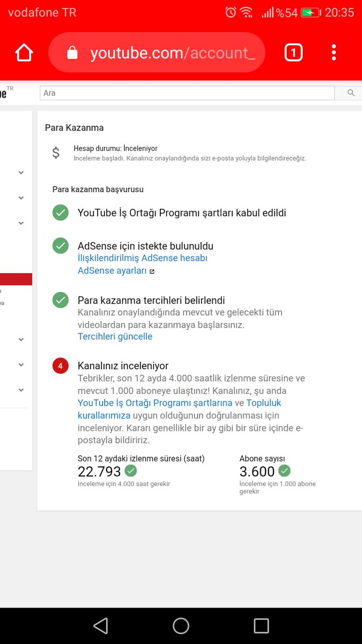Click the Para Kazanma heading
The height and width of the screenshot is (644, 362).
click(74, 128)
